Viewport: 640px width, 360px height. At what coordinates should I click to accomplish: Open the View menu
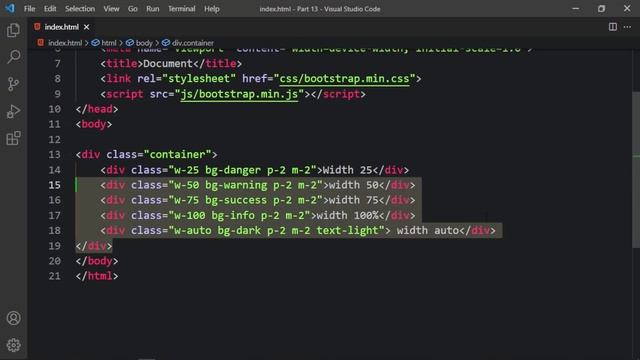[111, 9]
